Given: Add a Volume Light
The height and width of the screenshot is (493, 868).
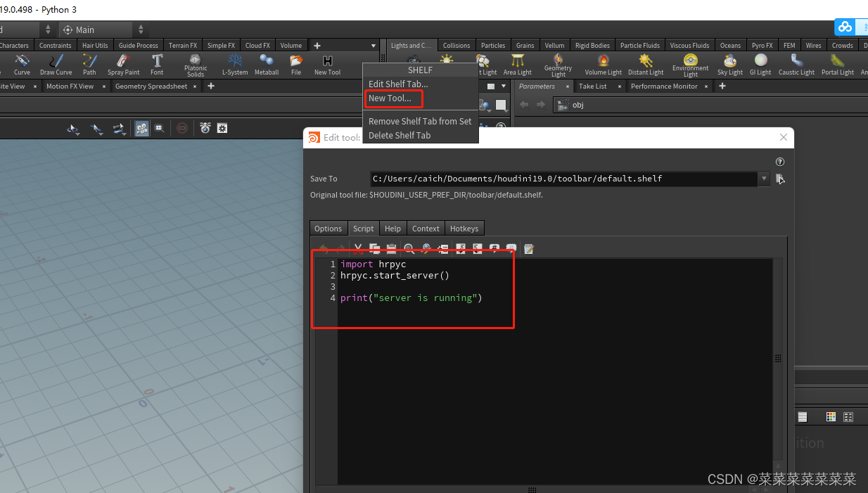Looking at the screenshot, I should coord(604,65).
